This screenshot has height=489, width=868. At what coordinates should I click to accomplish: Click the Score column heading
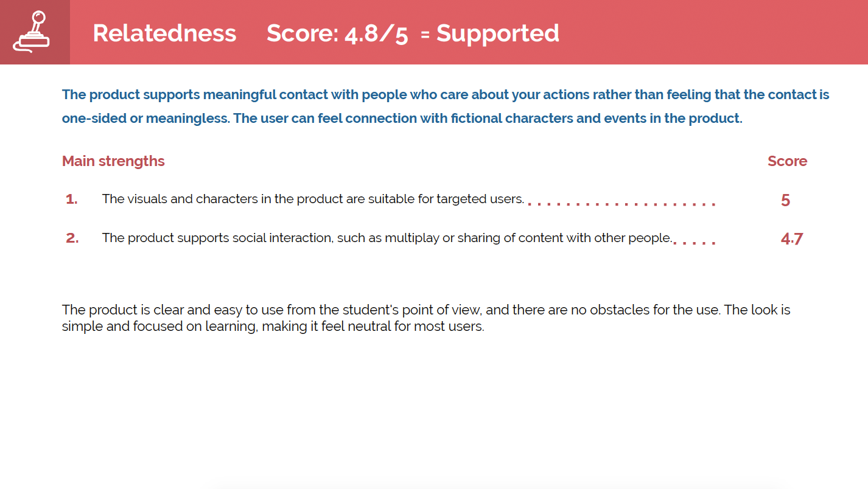(787, 161)
